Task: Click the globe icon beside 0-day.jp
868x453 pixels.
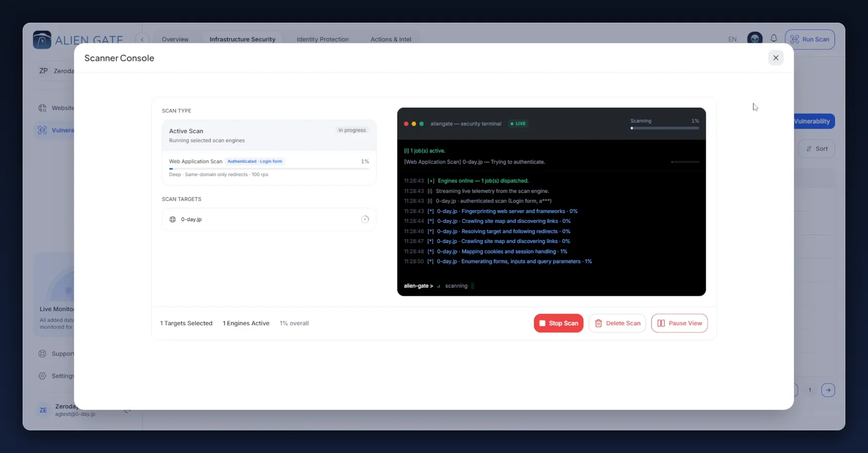Action: click(x=173, y=219)
